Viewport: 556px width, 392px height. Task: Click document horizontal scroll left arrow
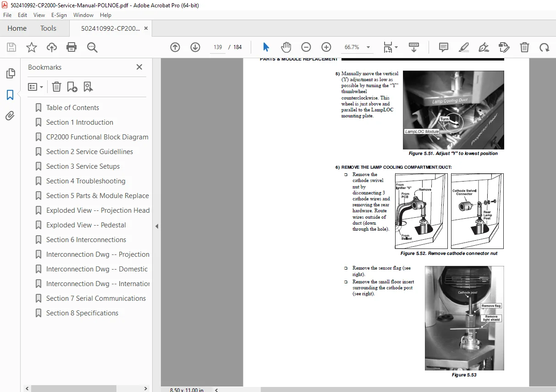point(216,390)
